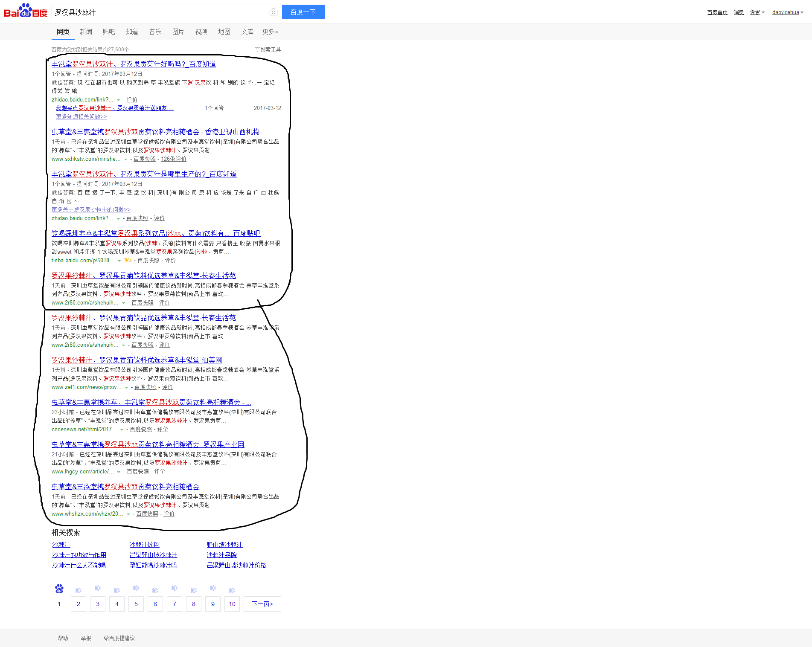Expand dropdown next to tieba.baidu.com URL

click(119, 261)
